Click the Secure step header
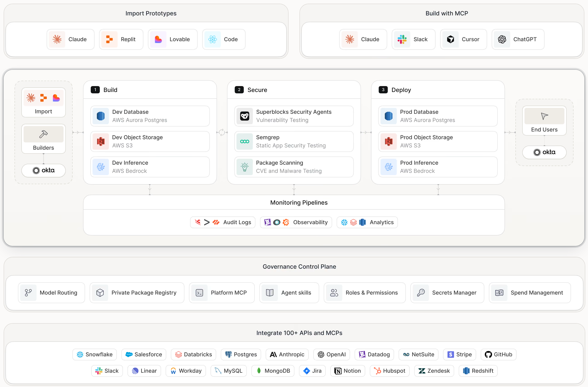The height and width of the screenshot is (387, 588). [x=294, y=90]
